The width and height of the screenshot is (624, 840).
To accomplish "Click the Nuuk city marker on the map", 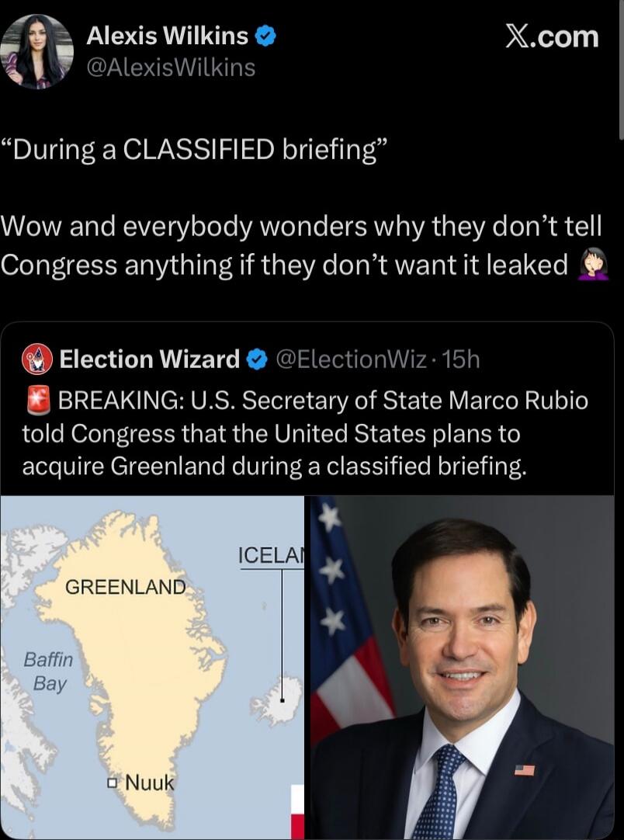I will (x=112, y=782).
